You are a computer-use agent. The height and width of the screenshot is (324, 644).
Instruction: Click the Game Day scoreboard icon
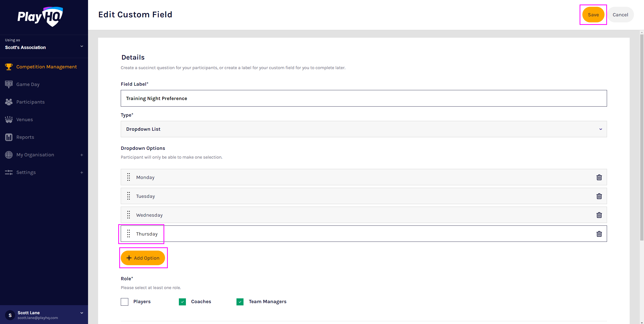(9, 84)
